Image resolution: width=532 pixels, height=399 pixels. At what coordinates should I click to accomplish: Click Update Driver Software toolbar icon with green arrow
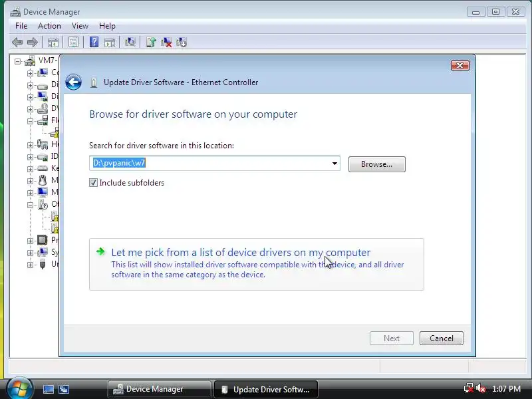(151, 42)
